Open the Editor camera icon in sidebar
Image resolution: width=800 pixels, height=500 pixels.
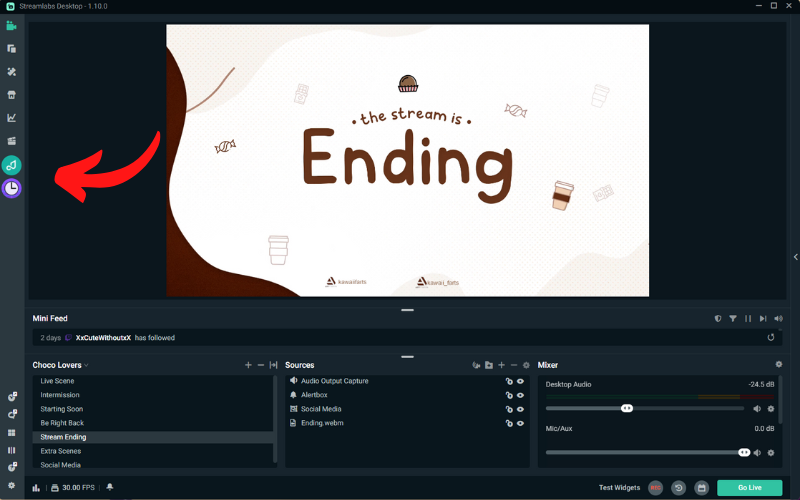(x=12, y=26)
